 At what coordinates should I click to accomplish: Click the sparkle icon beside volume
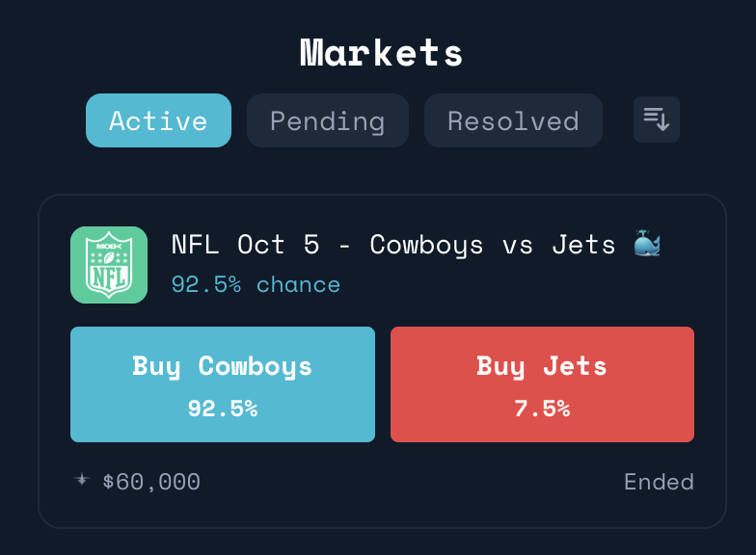click(82, 480)
